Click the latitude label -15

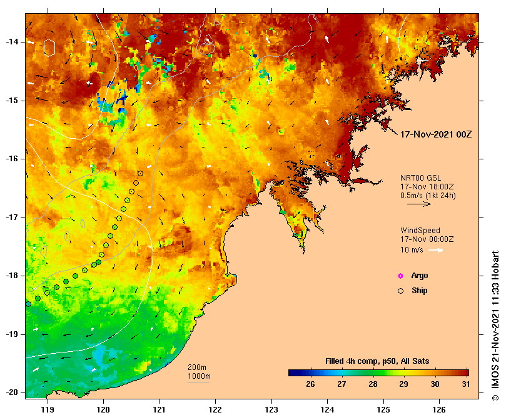[x=12, y=101]
